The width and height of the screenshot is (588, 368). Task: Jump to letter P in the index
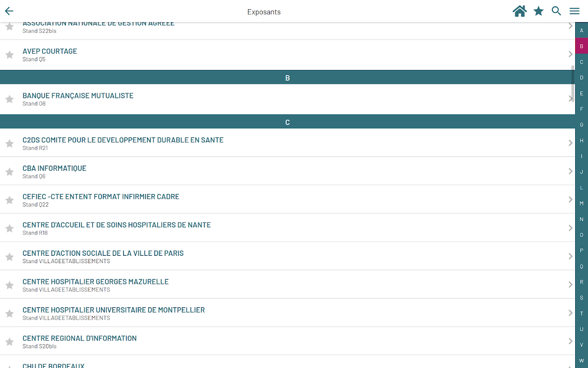[582, 250]
